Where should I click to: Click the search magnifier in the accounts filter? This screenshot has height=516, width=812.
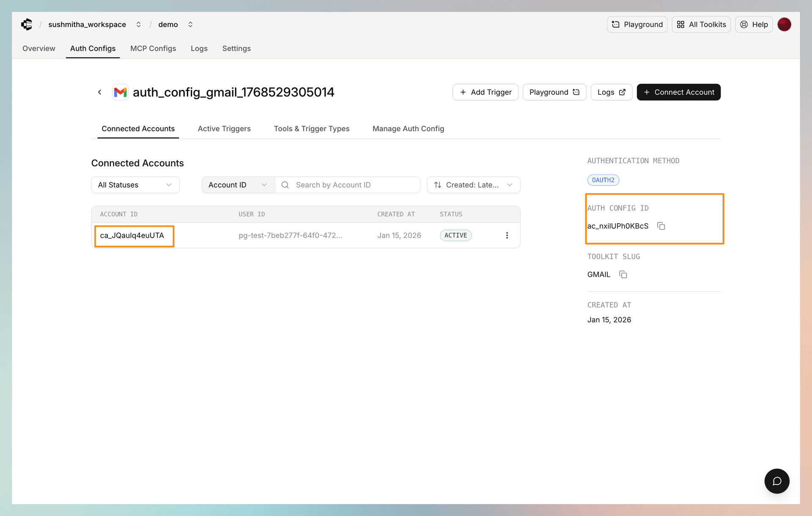tap(285, 185)
